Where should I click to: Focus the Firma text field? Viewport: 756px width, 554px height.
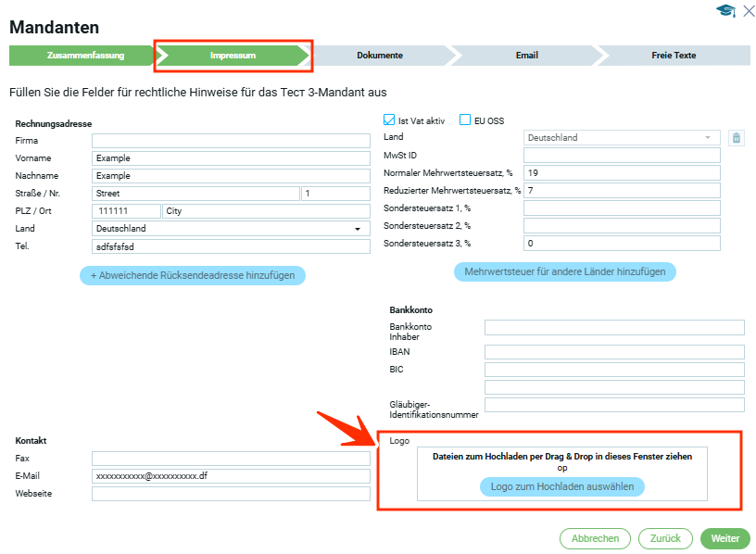click(x=231, y=141)
